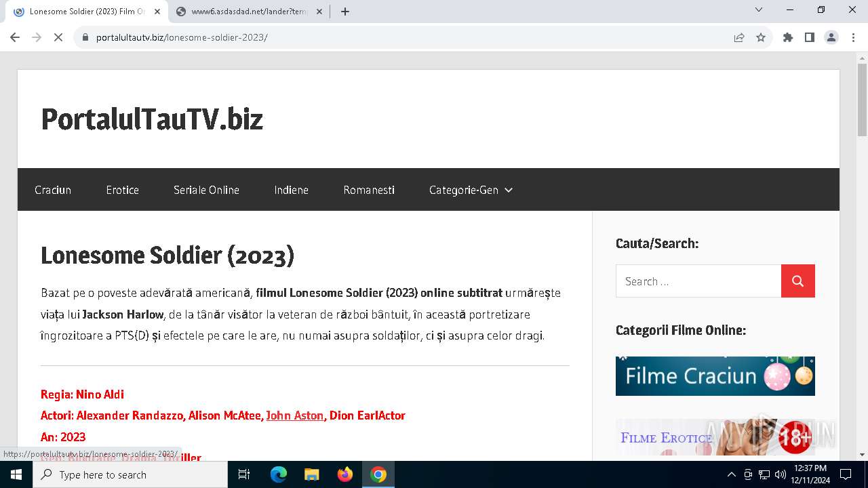The image size is (868, 488).
Task: Open a new browser tab
Action: click(x=345, y=12)
